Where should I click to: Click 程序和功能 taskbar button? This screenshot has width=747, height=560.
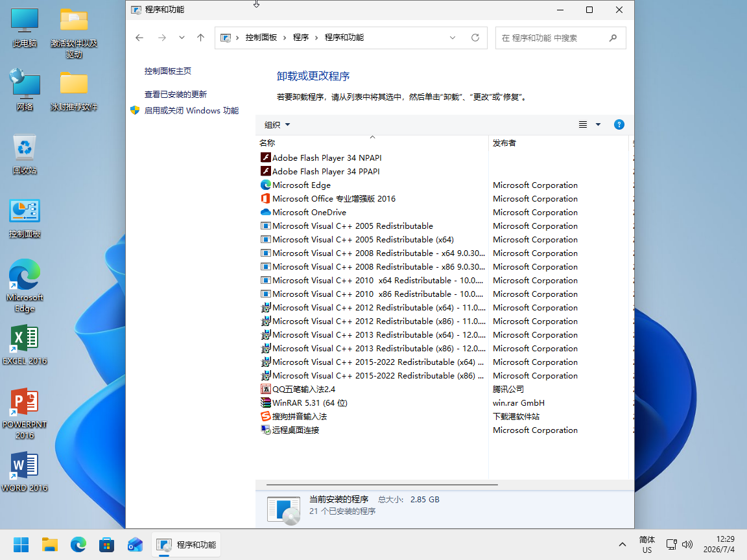pos(186,544)
